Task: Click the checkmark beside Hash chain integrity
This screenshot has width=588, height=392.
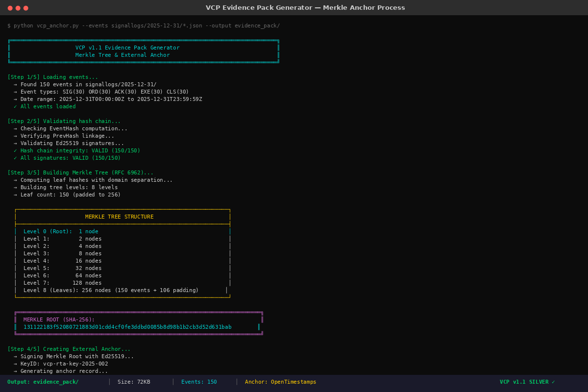Action: click(x=15, y=150)
